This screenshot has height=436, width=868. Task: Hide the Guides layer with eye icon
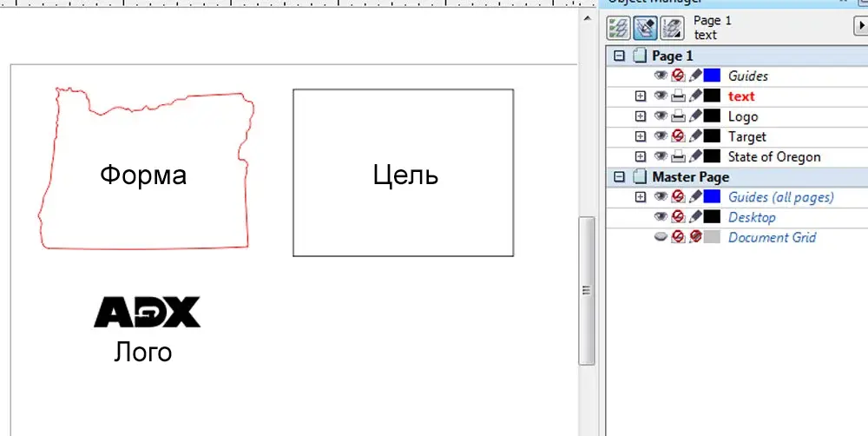pyautogui.click(x=661, y=76)
